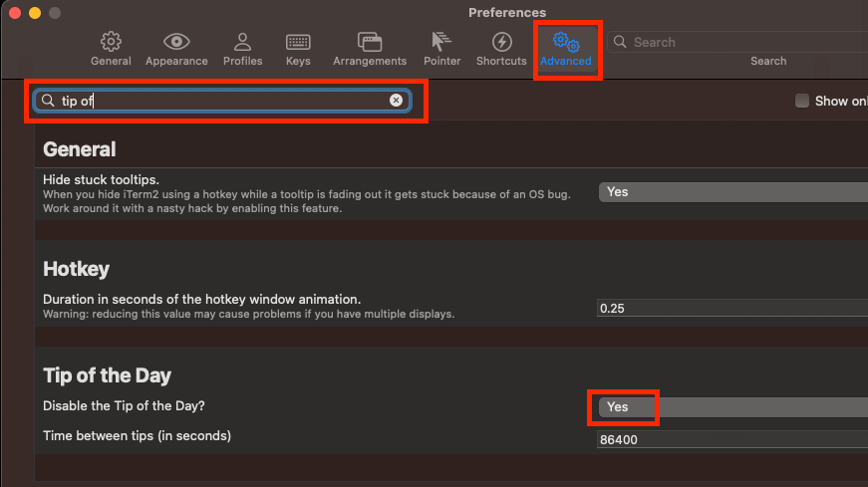This screenshot has height=487, width=868.
Task: Click the 'Search' label under the toolbar field
Action: pos(768,61)
